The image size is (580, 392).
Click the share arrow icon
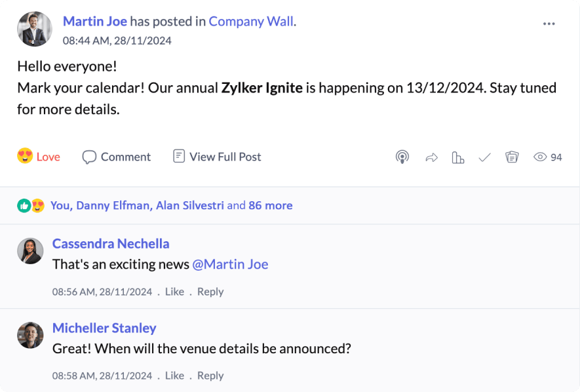tap(431, 157)
